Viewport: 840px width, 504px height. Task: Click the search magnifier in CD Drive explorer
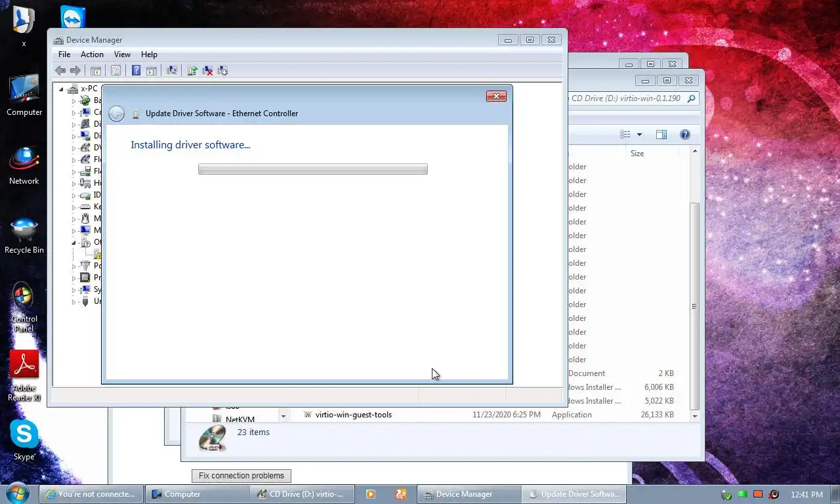(x=691, y=98)
